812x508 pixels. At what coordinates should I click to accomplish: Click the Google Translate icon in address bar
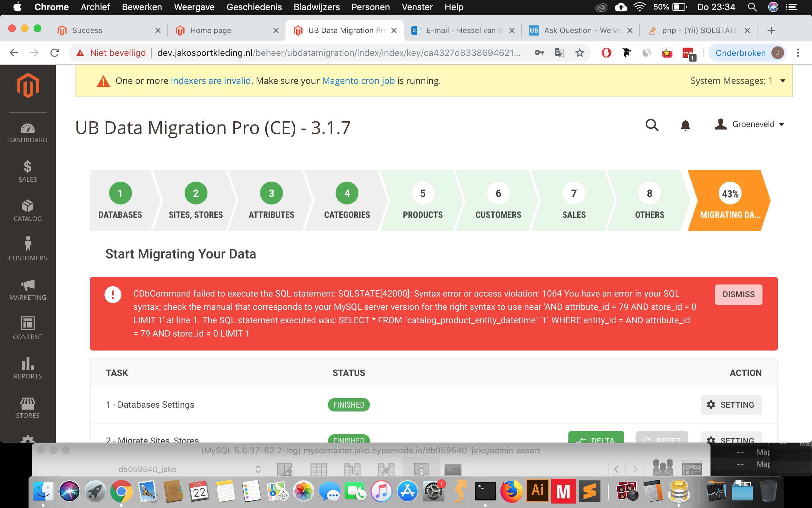click(x=559, y=53)
